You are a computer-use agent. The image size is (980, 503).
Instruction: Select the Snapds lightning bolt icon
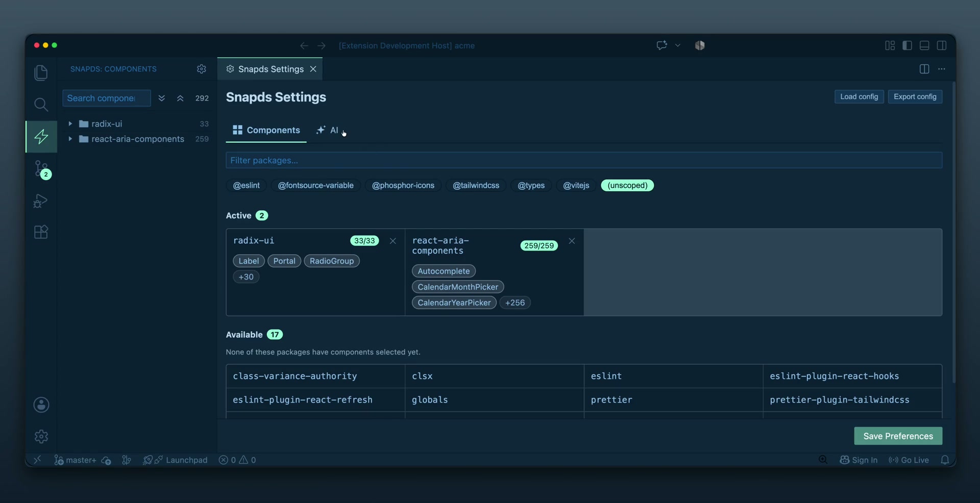pyautogui.click(x=41, y=136)
